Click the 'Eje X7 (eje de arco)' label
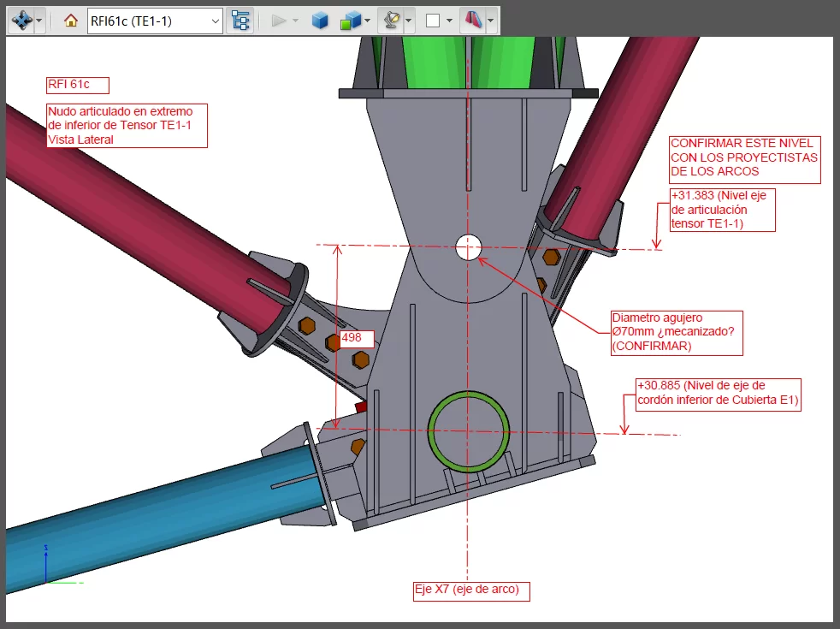The width and height of the screenshot is (840, 629). pos(471,590)
